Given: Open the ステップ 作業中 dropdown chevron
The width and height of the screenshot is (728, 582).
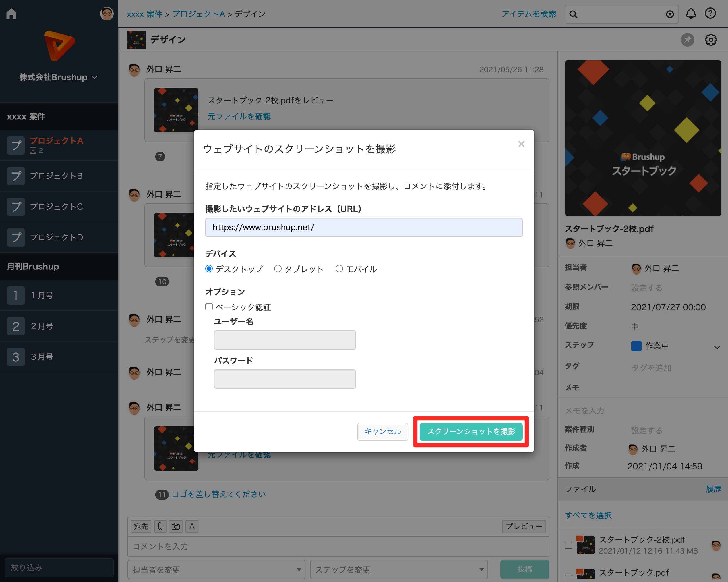Looking at the screenshot, I should (x=717, y=347).
